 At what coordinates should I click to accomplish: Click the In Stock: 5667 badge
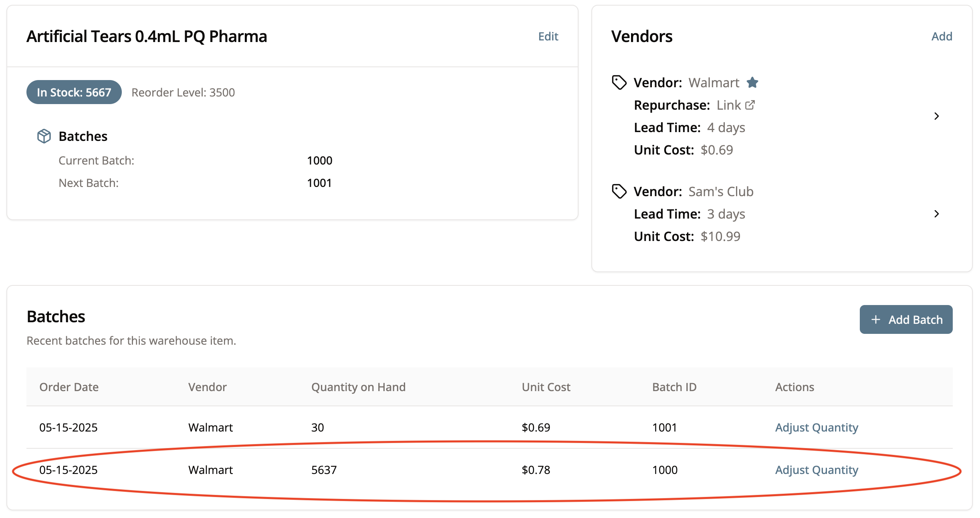tap(74, 92)
